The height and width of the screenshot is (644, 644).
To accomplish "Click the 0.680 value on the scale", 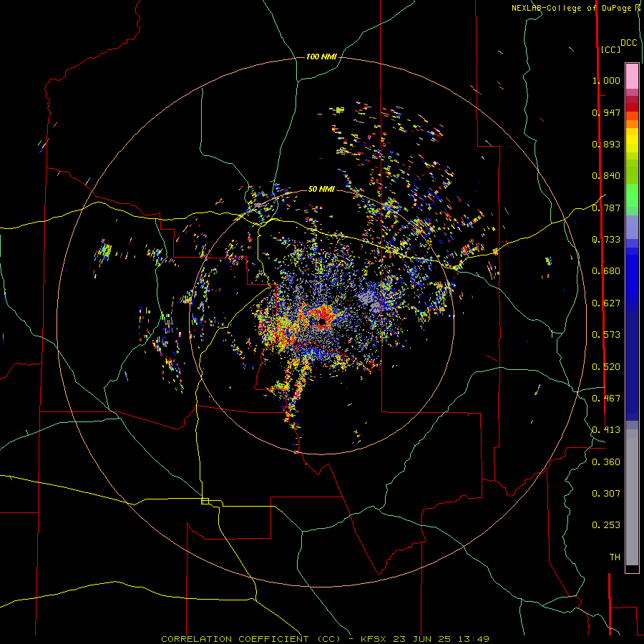I will coord(606,271).
